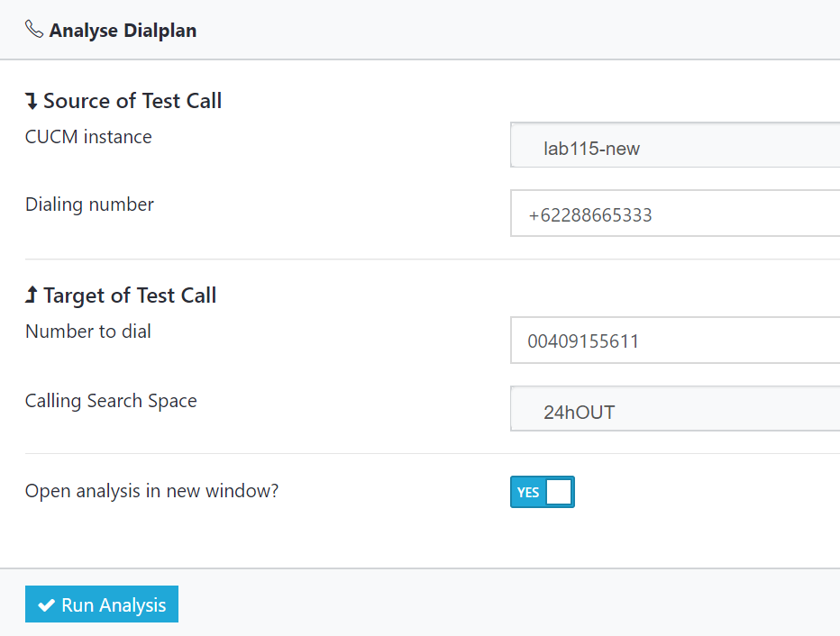This screenshot has width=840, height=636.
Task: Run the analysis with the Run Analysis button
Action: [x=102, y=604]
